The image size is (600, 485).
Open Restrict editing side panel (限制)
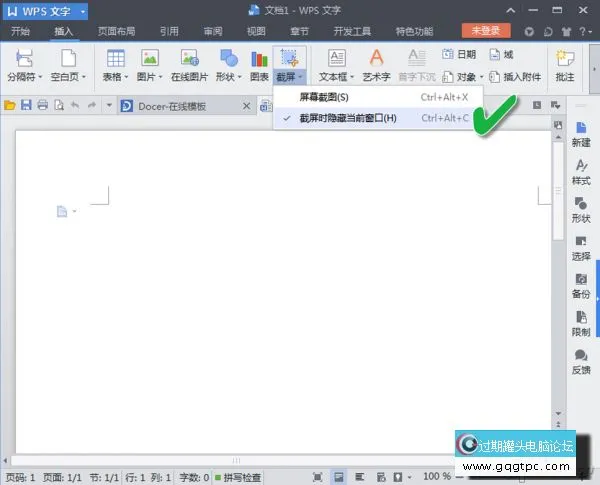coord(581,324)
